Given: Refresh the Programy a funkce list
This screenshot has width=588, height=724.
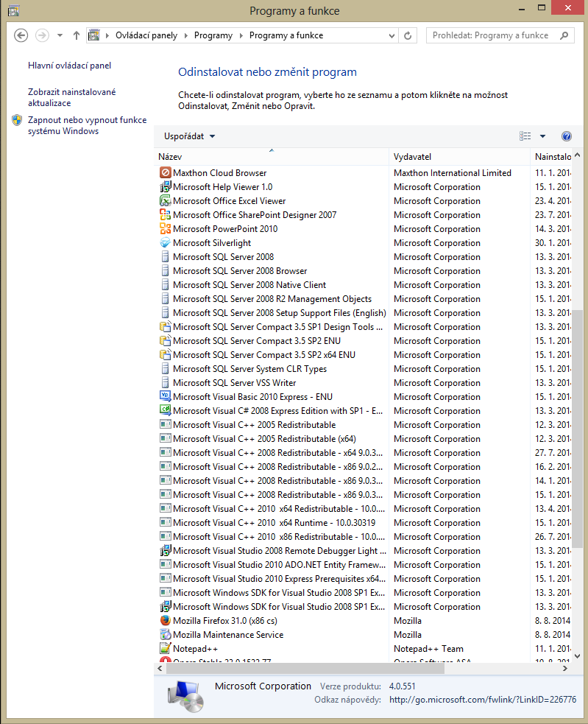Looking at the screenshot, I should point(408,35).
